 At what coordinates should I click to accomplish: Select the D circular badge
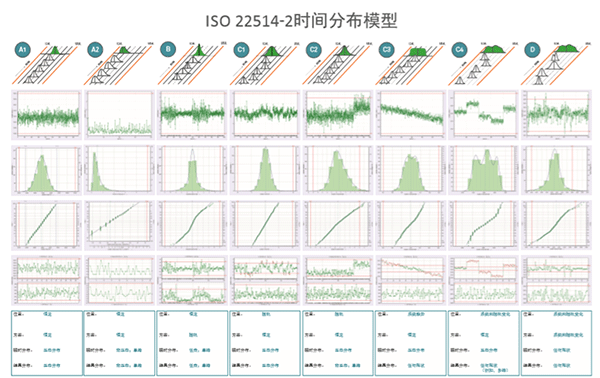click(532, 49)
